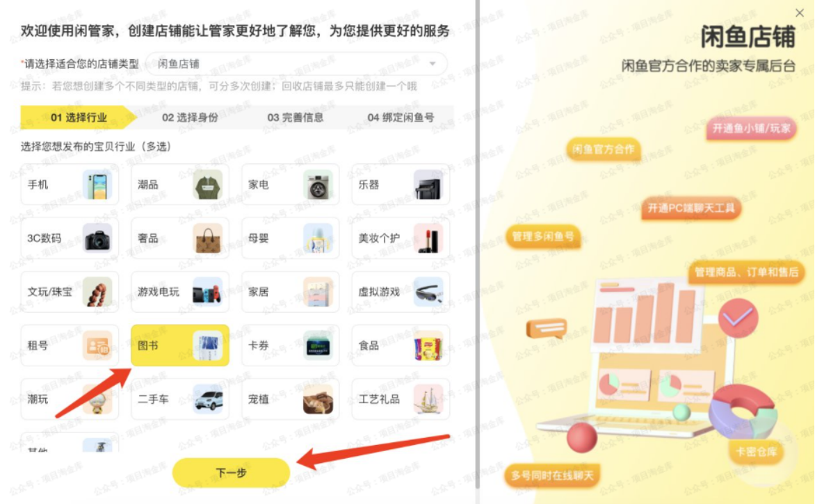Close the dialog with the X

pyautogui.click(x=800, y=13)
